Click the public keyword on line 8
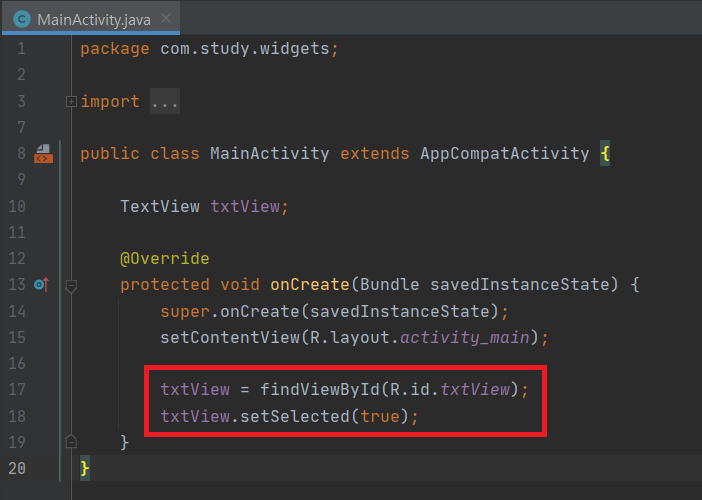Viewport: 702px width, 500px height. 110,154
